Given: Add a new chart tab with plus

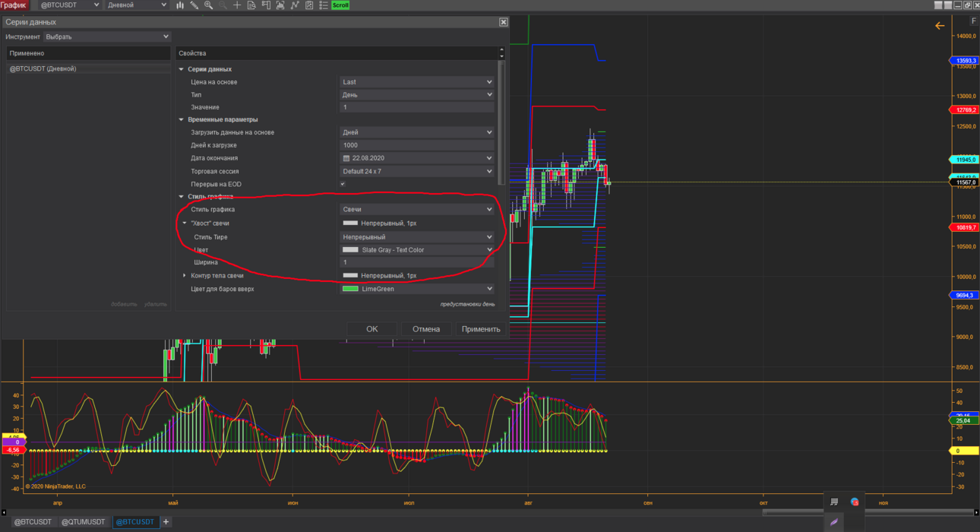Looking at the screenshot, I should (x=166, y=522).
